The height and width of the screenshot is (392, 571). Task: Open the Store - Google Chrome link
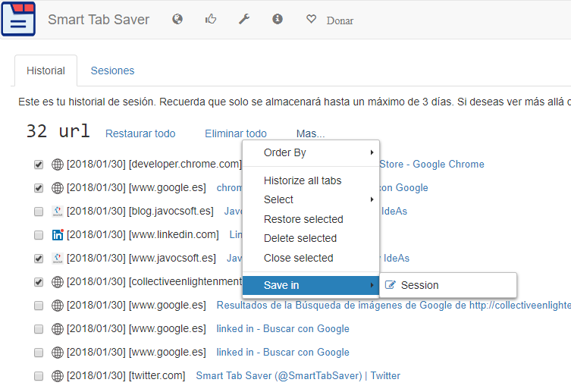pyautogui.click(x=432, y=164)
